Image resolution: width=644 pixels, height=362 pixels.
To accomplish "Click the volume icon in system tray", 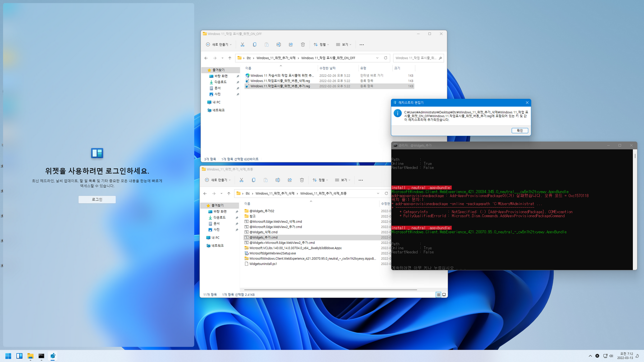I will [x=611, y=356].
